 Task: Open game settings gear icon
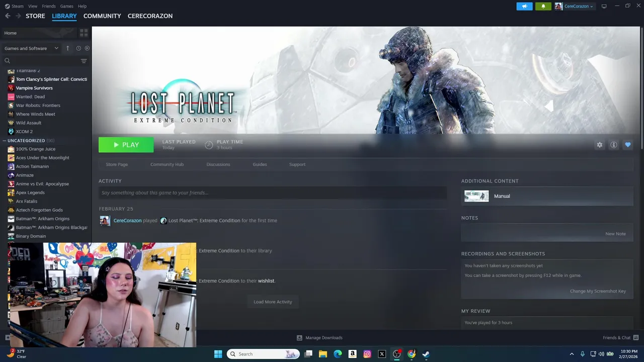[599, 145]
